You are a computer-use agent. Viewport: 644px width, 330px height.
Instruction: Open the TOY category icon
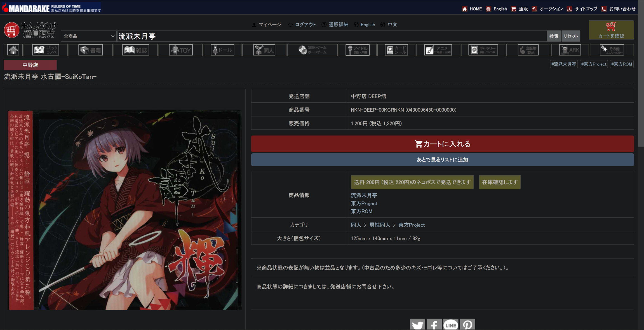tap(181, 50)
